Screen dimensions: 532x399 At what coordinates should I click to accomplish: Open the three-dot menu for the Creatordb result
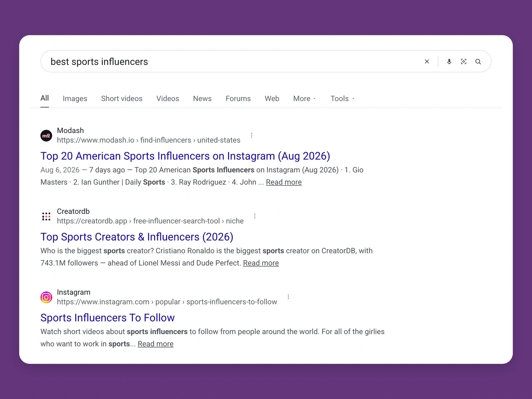pyautogui.click(x=255, y=216)
